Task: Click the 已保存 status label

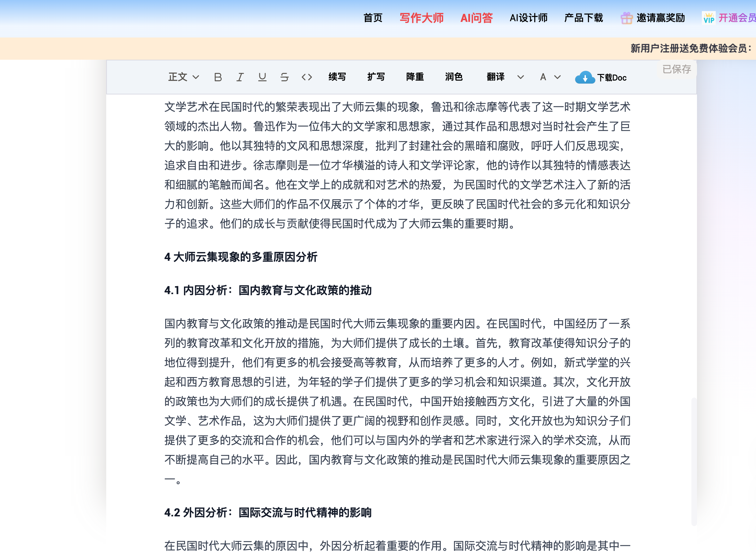Action: coord(677,69)
